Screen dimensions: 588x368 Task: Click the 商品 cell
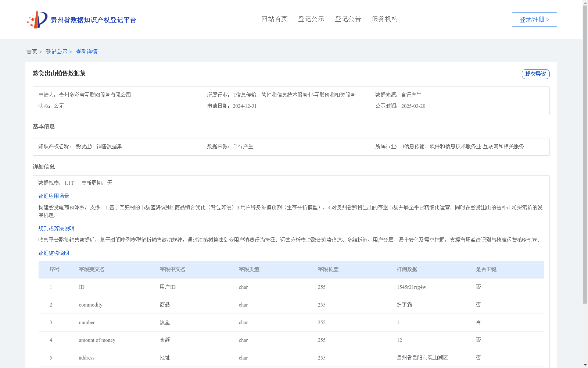[165, 305]
